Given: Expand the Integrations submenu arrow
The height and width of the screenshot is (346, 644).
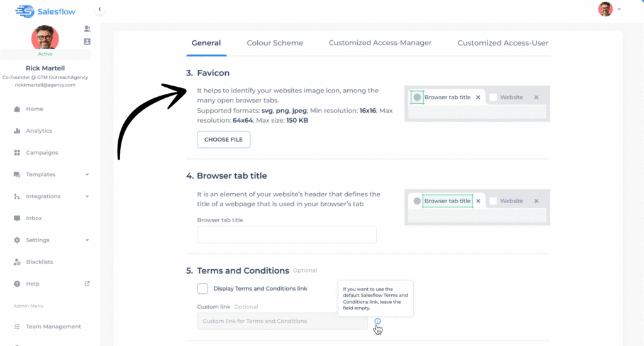Looking at the screenshot, I should pos(87,197).
